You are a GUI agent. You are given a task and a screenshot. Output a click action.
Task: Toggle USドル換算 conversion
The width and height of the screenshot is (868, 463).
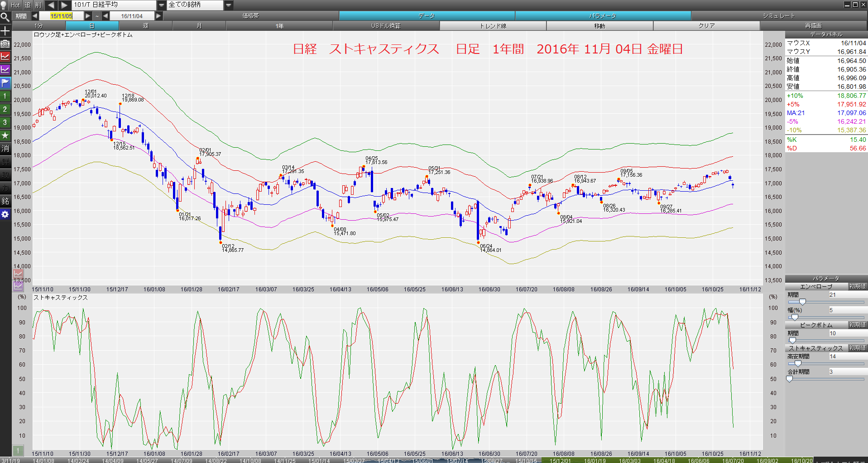(x=386, y=26)
